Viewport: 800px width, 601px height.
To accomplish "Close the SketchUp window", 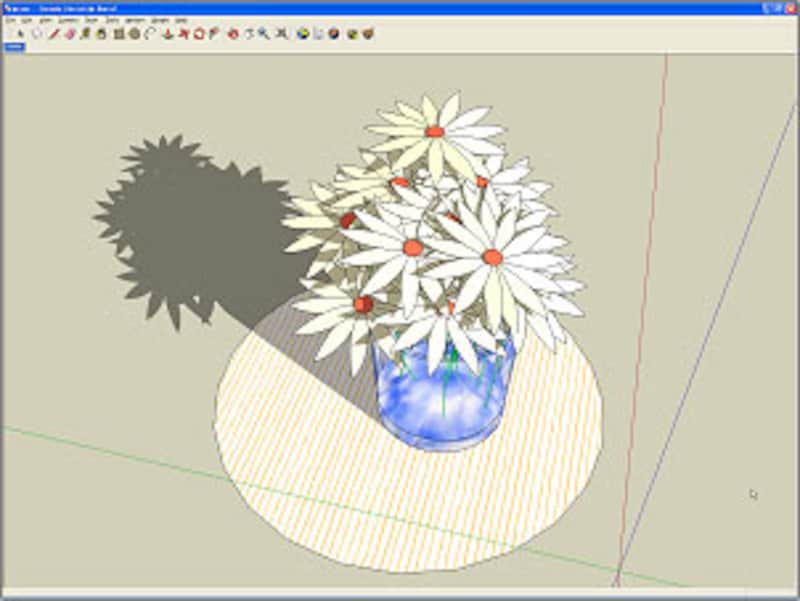I will point(790,8).
